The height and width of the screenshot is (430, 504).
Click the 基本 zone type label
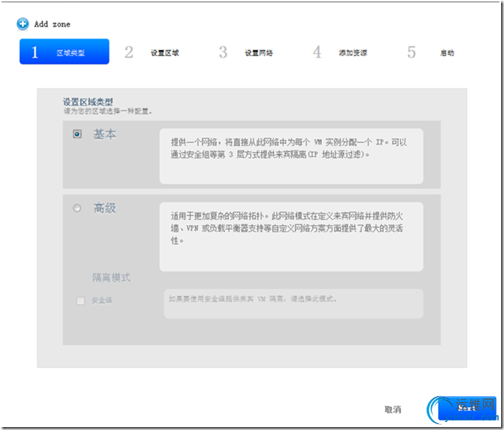pos(105,134)
